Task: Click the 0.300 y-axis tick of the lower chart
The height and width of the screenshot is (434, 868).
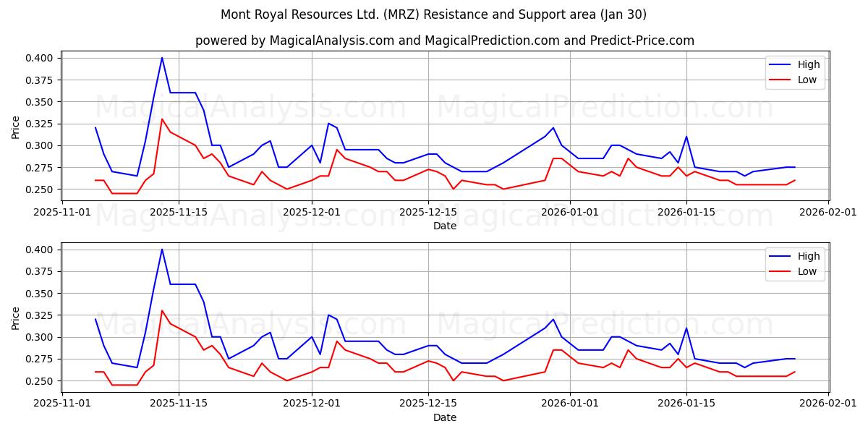Action: 41,337
